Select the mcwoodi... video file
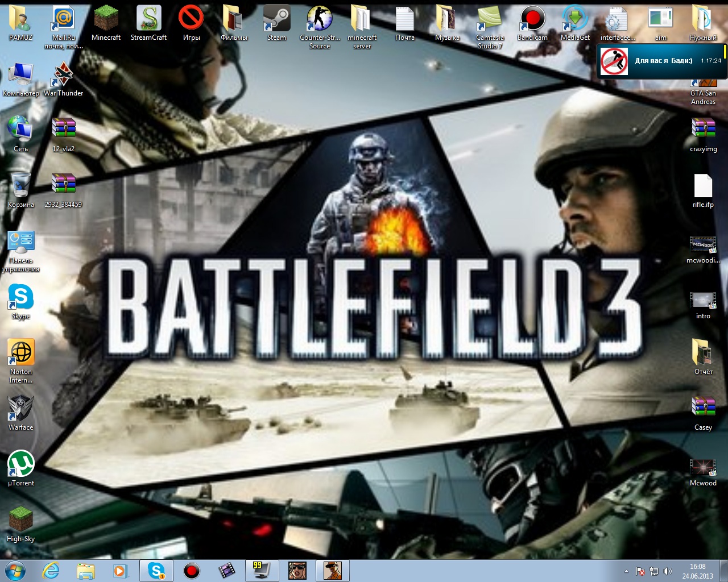728x582 pixels. [x=703, y=249]
